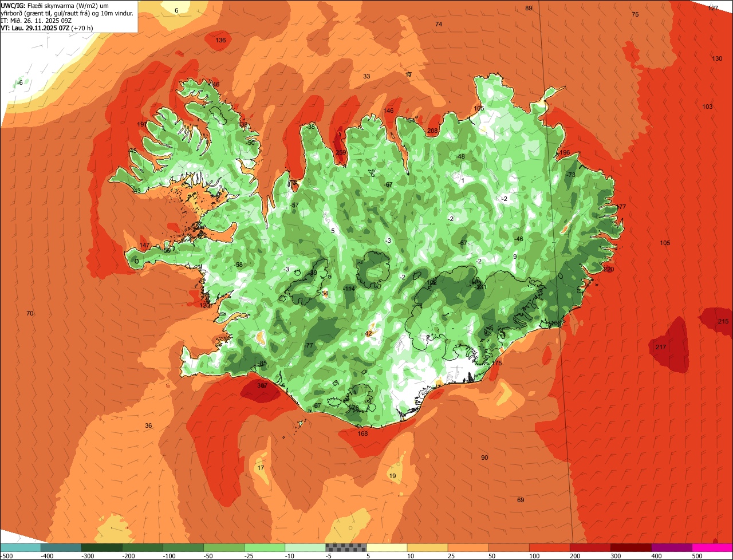Click the purple legend swatch between 400 and 500
This screenshot has height=560, width=733.
(672, 547)
